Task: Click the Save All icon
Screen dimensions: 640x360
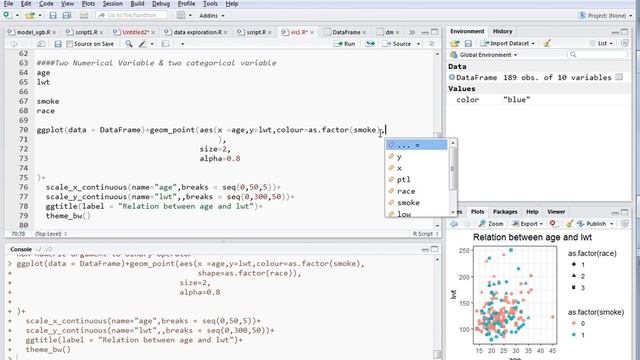Action: click(67, 16)
